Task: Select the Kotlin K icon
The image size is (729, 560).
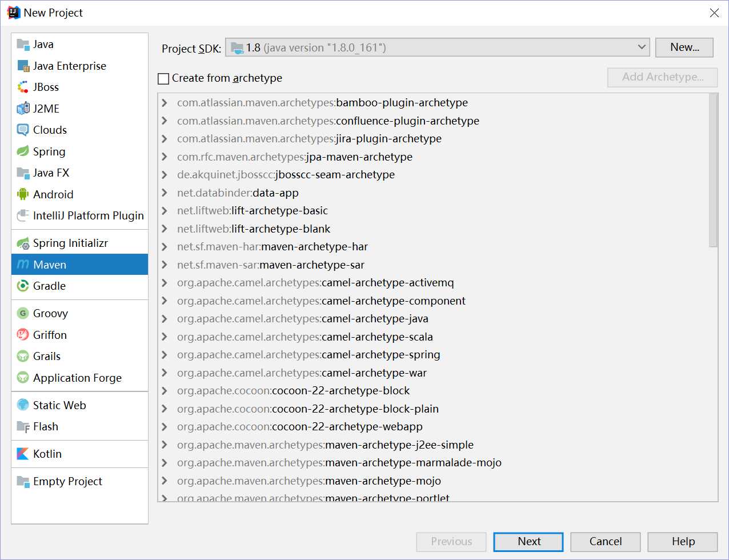Action: 23,454
